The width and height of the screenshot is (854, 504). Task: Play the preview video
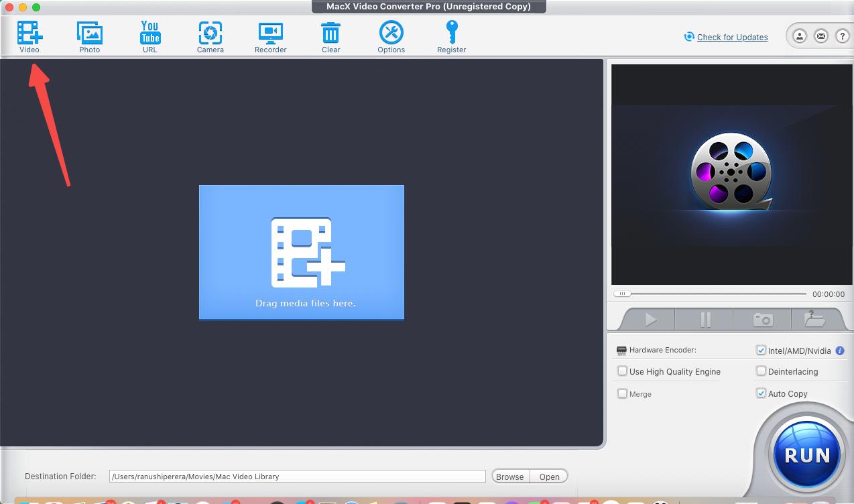tap(650, 320)
